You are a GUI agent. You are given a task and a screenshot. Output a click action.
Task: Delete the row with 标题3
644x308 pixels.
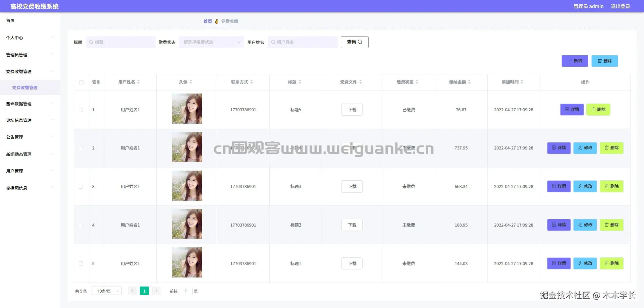(x=611, y=186)
